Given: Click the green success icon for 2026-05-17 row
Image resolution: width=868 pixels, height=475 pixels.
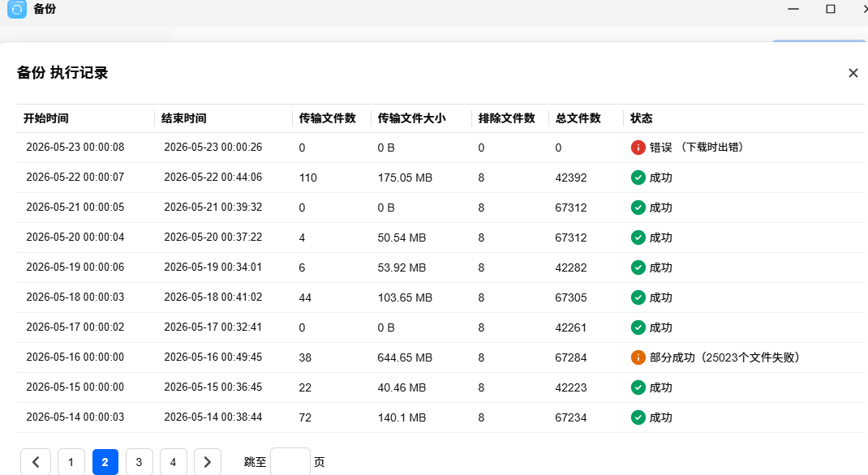Looking at the screenshot, I should click(638, 327).
